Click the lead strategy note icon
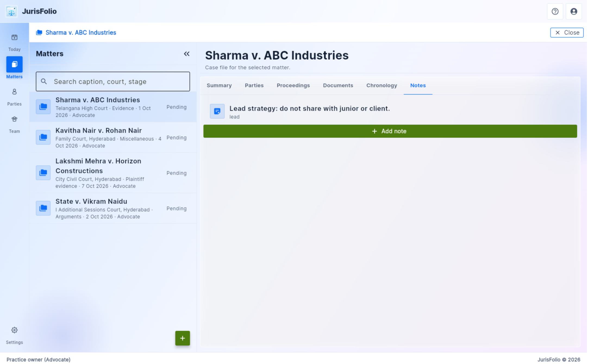Viewport: 594px width, 364px height. tap(217, 111)
